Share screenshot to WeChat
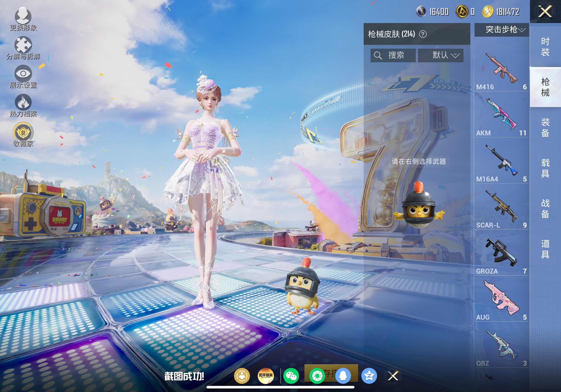Viewport: 561px width, 392px height. [291, 376]
